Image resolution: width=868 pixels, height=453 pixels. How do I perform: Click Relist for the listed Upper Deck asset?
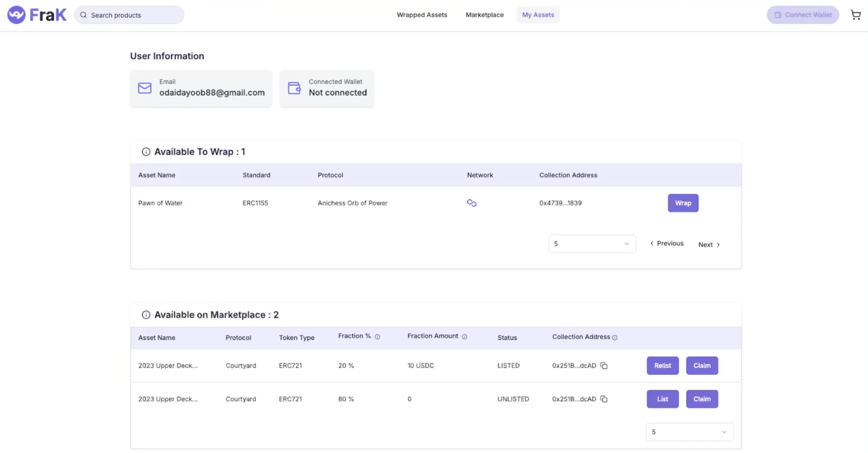pos(662,366)
